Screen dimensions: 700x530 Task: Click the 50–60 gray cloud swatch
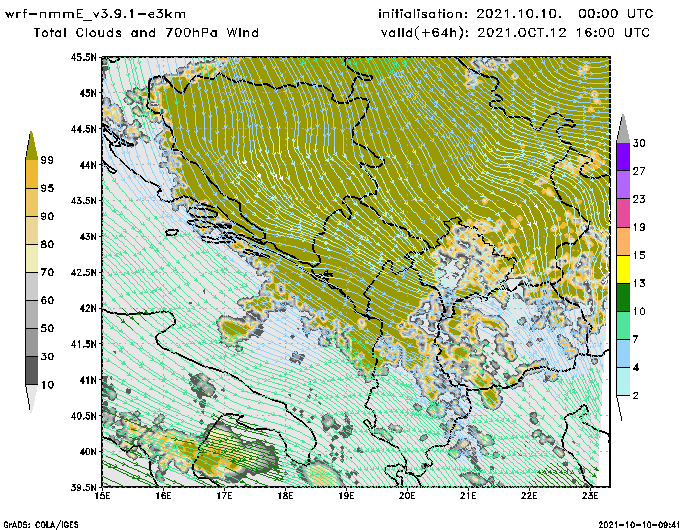coord(32,315)
